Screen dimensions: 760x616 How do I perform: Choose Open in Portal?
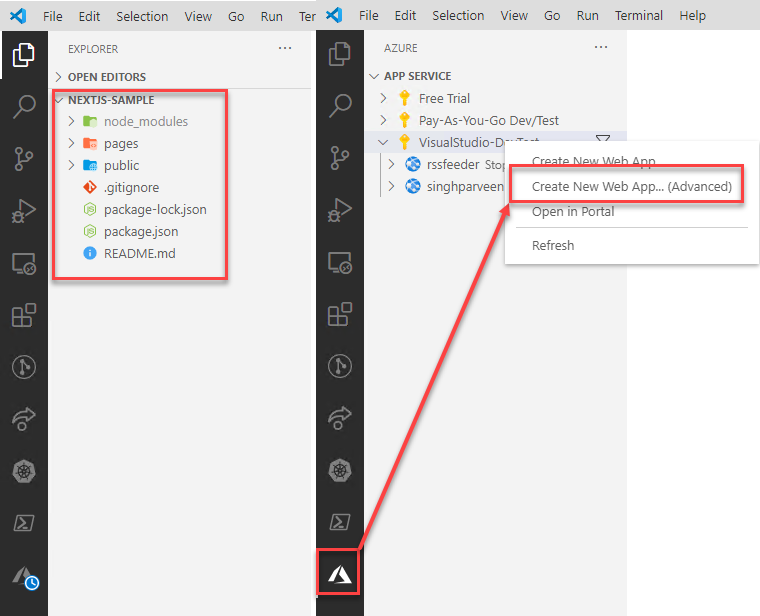573,212
